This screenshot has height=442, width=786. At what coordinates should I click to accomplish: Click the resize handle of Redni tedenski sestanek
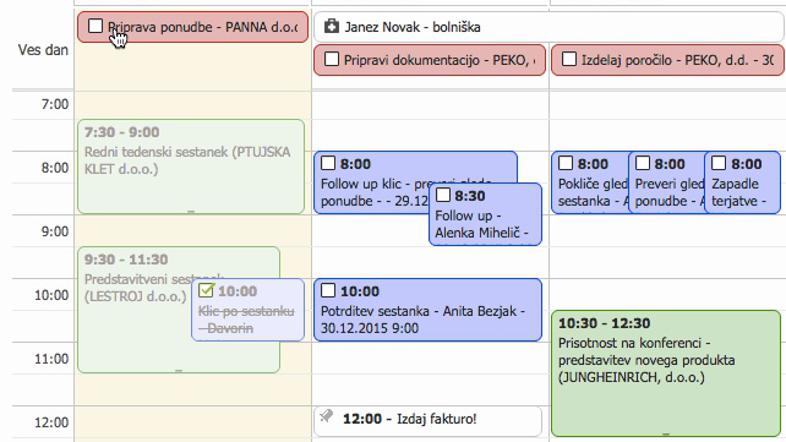[x=191, y=211]
